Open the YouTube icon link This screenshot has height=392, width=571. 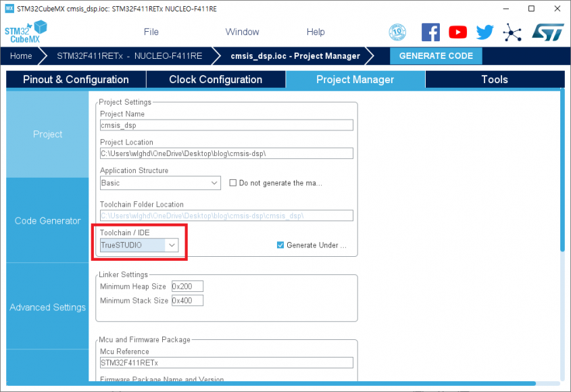point(457,32)
